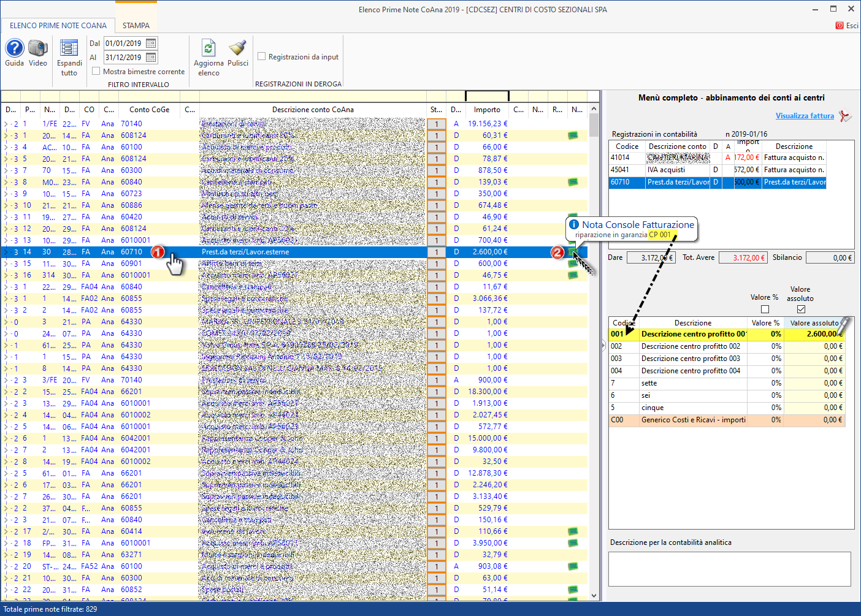The width and height of the screenshot is (861, 616).
Task: Open the note icon on the 3.950,00 € row
Action: (x=573, y=543)
